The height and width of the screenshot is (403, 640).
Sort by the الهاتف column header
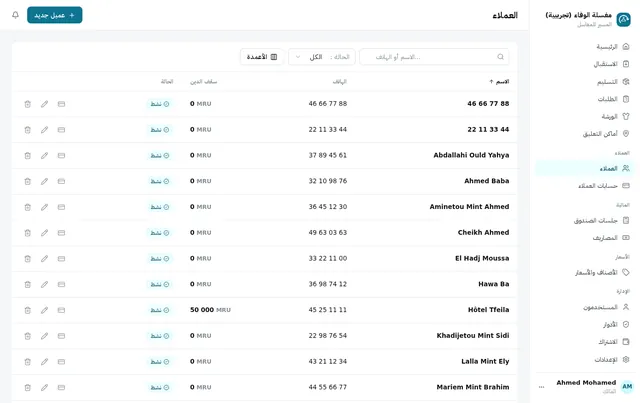[340, 82]
